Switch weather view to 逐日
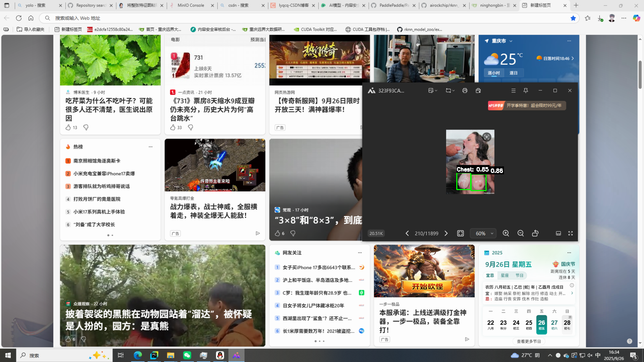 513,73
